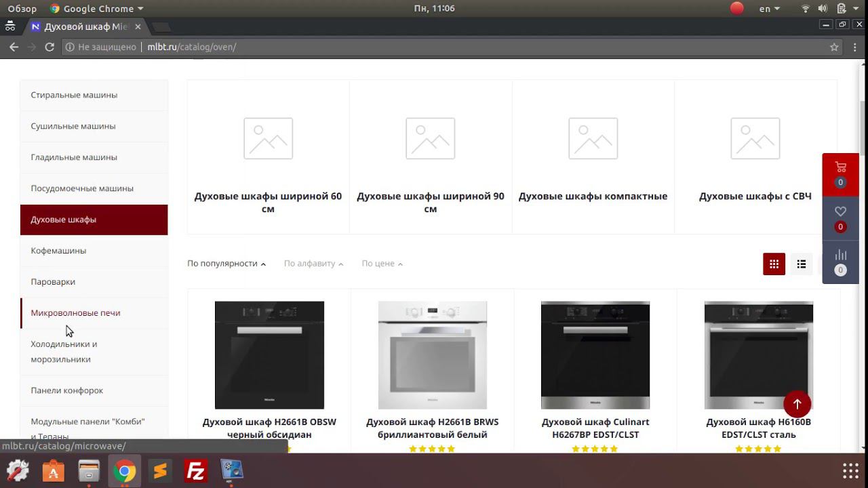Open subcategory 'Духовые шкафы с СВЧ'

pos(755,197)
